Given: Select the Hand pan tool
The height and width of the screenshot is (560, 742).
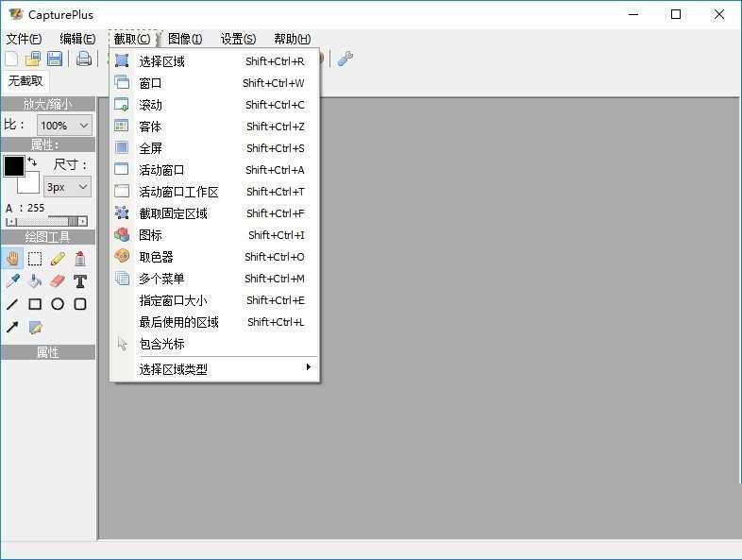Looking at the screenshot, I should 12,259.
